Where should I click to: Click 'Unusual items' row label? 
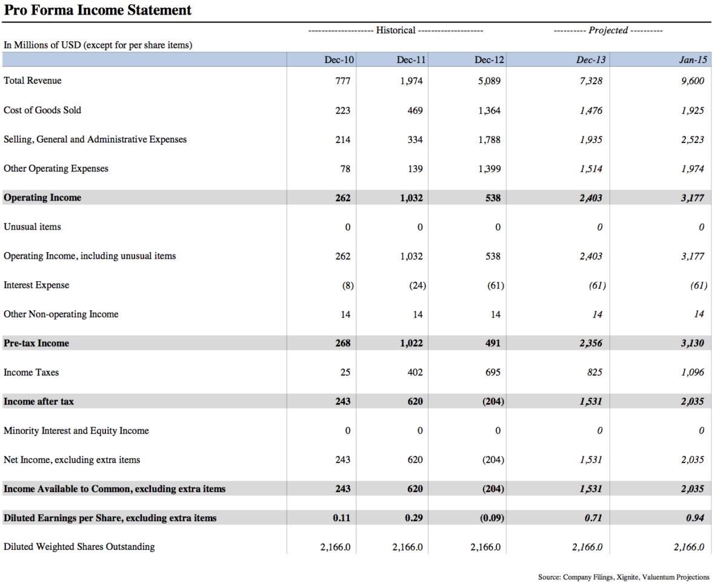point(32,227)
